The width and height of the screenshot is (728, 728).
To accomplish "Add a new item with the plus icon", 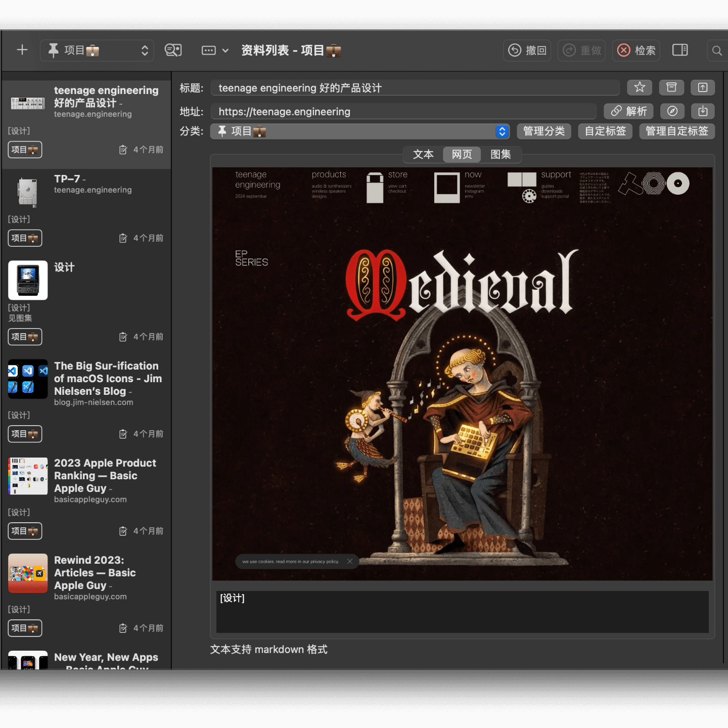I will pos(22,50).
